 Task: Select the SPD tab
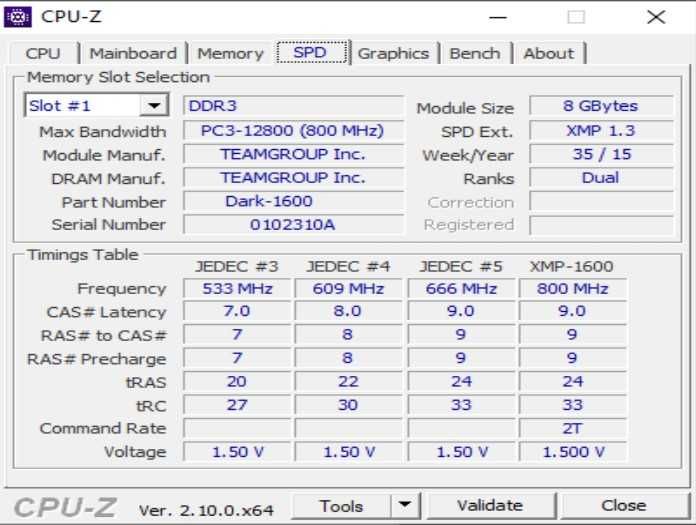pos(311,52)
